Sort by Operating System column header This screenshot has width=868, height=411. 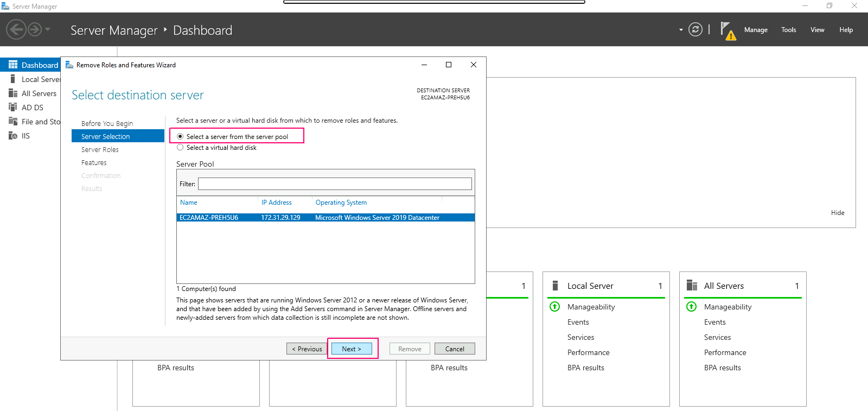[x=341, y=202]
